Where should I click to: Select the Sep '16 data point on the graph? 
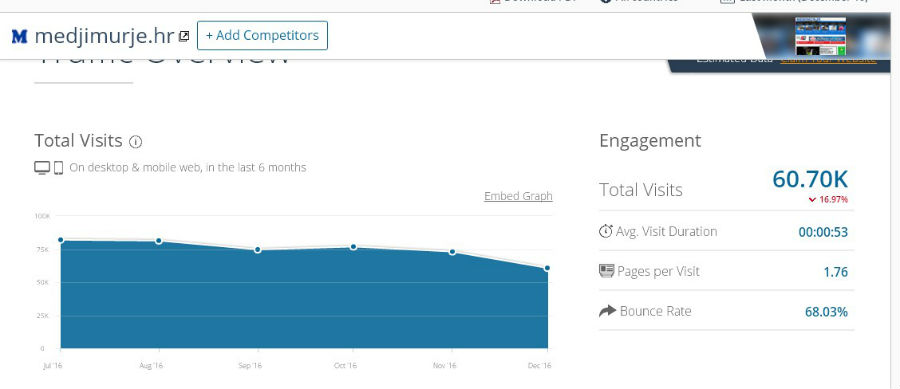pyautogui.click(x=258, y=250)
